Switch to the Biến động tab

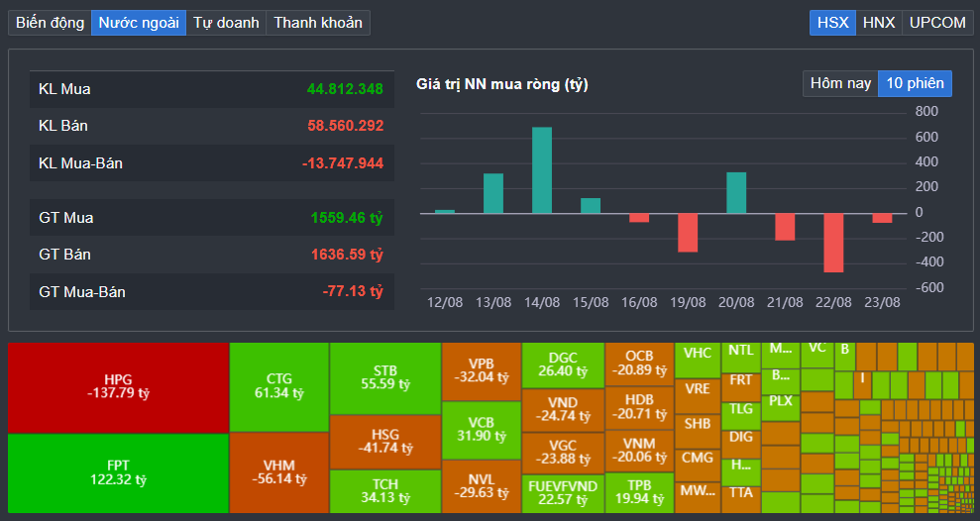[x=50, y=22]
